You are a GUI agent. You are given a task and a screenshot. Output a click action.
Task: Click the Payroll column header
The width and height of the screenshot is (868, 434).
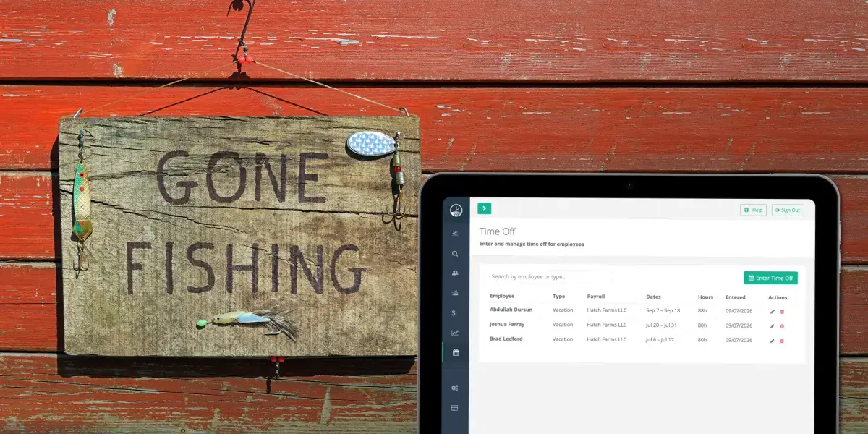click(x=596, y=297)
